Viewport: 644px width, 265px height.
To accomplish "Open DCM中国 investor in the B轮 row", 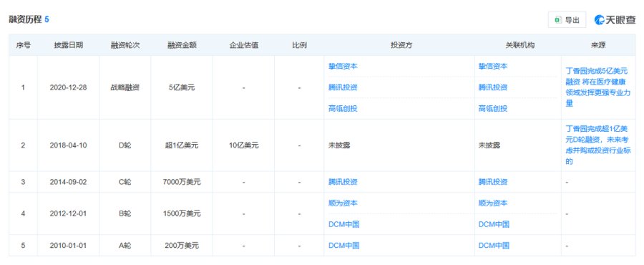I will (343, 224).
